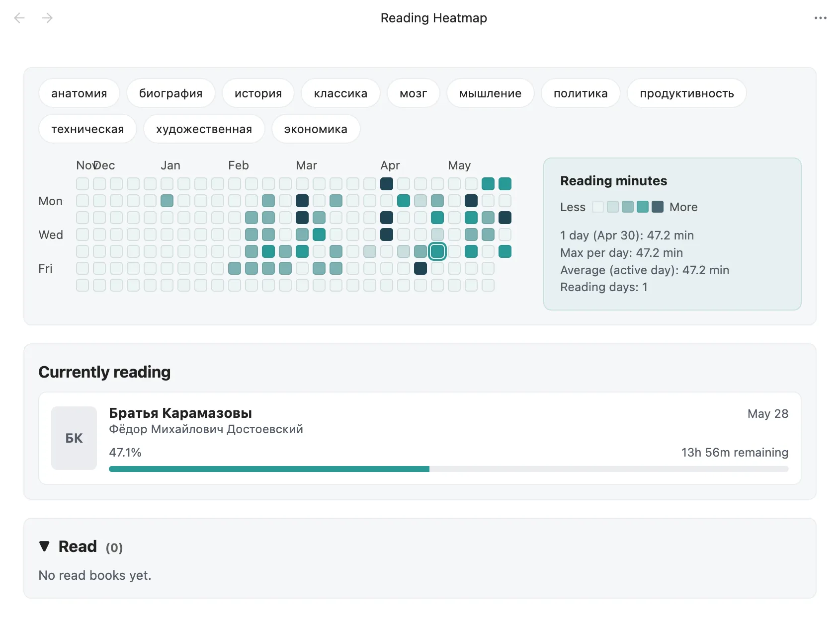Toggle the мозг tag filter
Image resolution: width=840 pixels, height=625 pixels.
413,93
